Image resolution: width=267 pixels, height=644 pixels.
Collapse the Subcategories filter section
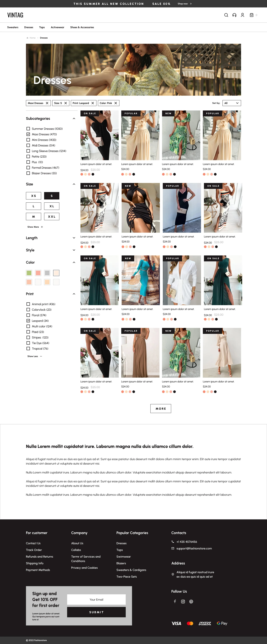(74, 118)
